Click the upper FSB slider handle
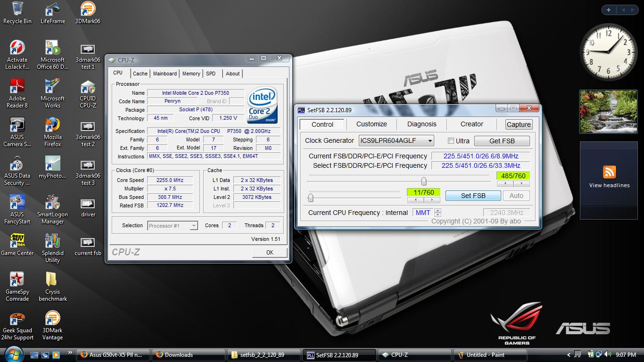 pos(424,181)
